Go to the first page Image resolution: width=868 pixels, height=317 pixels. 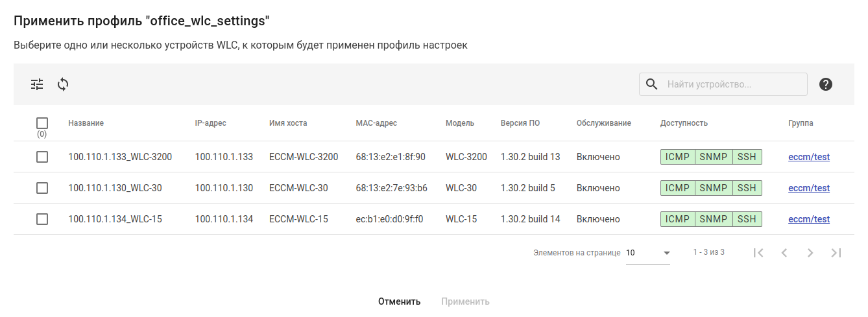(758, 253)
